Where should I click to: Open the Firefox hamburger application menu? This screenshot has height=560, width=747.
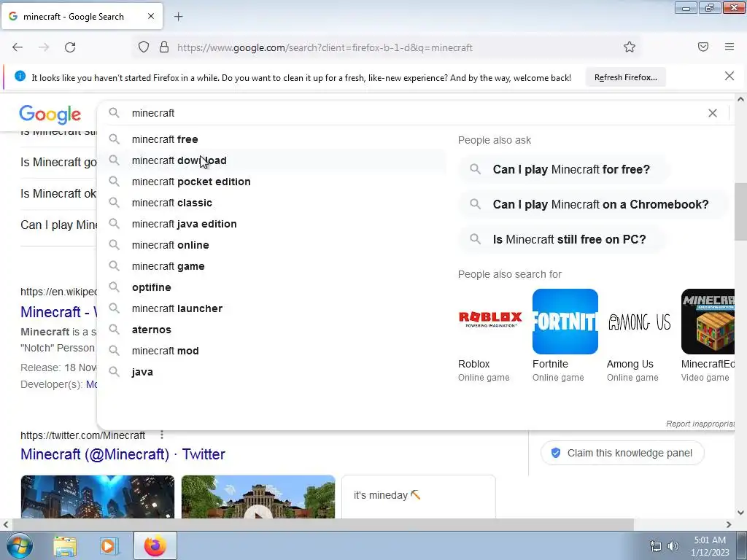click(729, 47)
